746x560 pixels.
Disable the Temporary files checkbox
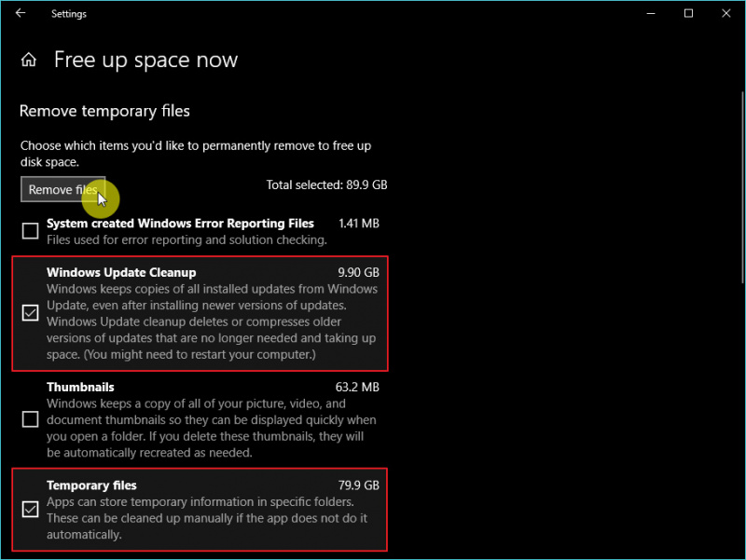point(29,510)
